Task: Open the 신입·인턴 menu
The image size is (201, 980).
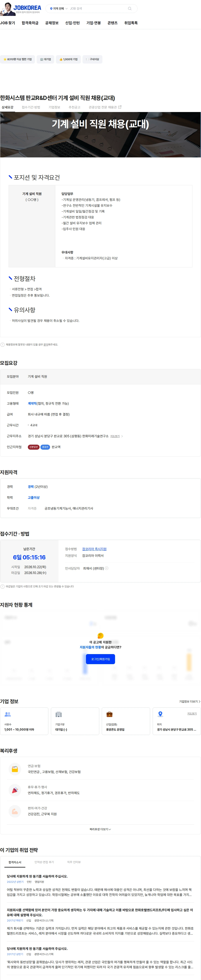Action: [x=72, y=23]
